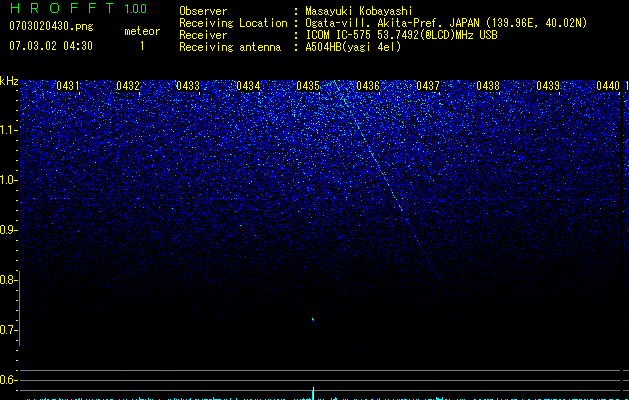Click the 0.7 kHz axis label
The width and height of the screenshot is (629, 400).
tap(8, 330)
